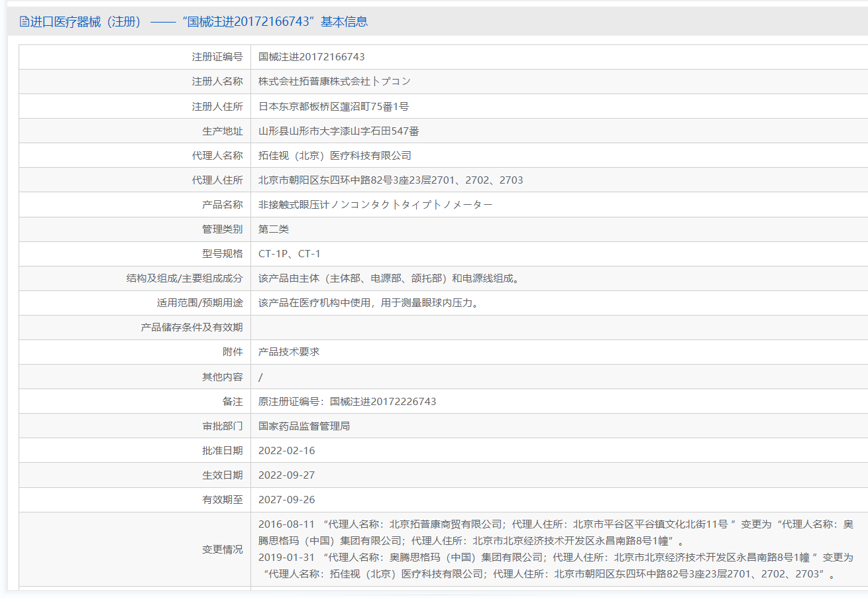Viewport: 868px width, 598px height.
Task: Click the agent name 拓佳视（北京）医疗科技有限公司
Action: coord(335,154)
